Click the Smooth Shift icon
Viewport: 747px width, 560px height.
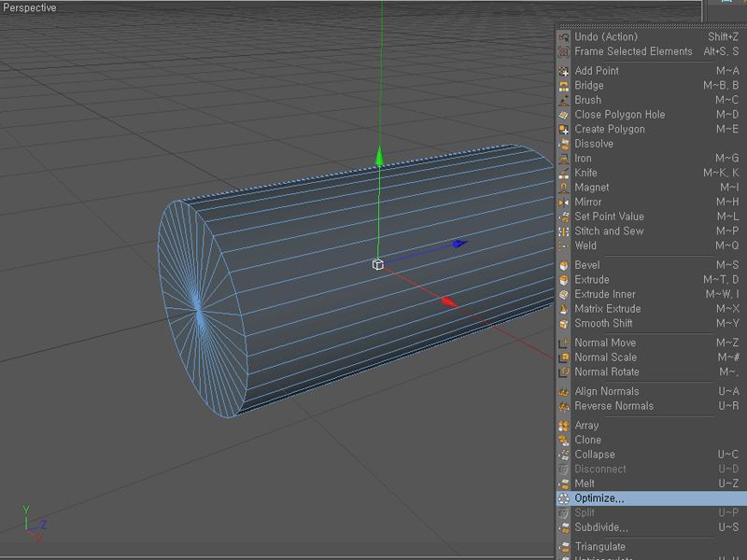click(x=564, y=323)
